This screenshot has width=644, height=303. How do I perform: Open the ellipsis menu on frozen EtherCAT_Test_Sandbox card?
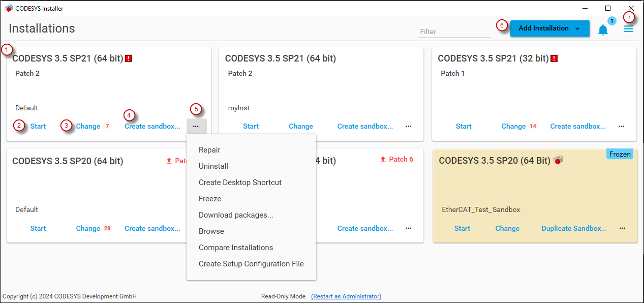tap(622, 228)
